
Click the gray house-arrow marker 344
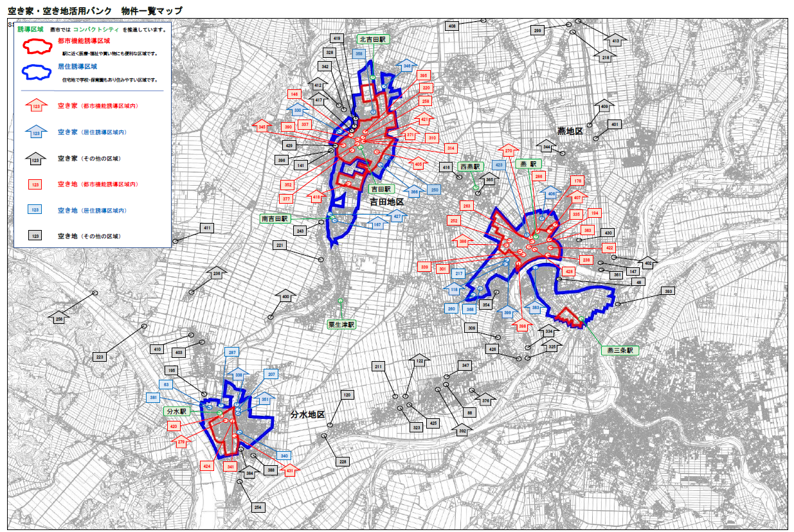point(546,146)
